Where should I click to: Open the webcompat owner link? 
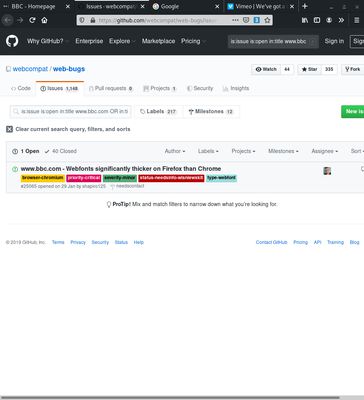tap(30, 69)
